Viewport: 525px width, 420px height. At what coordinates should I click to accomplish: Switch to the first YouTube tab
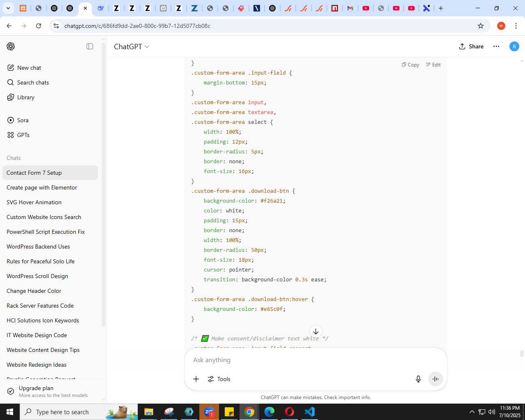coord(366,8)
